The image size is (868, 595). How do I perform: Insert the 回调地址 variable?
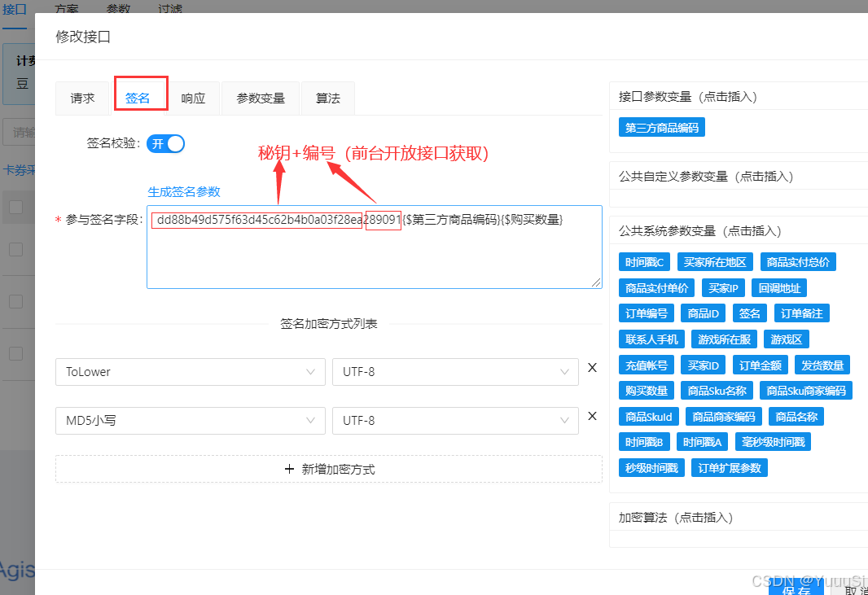[x=779, y=288]
